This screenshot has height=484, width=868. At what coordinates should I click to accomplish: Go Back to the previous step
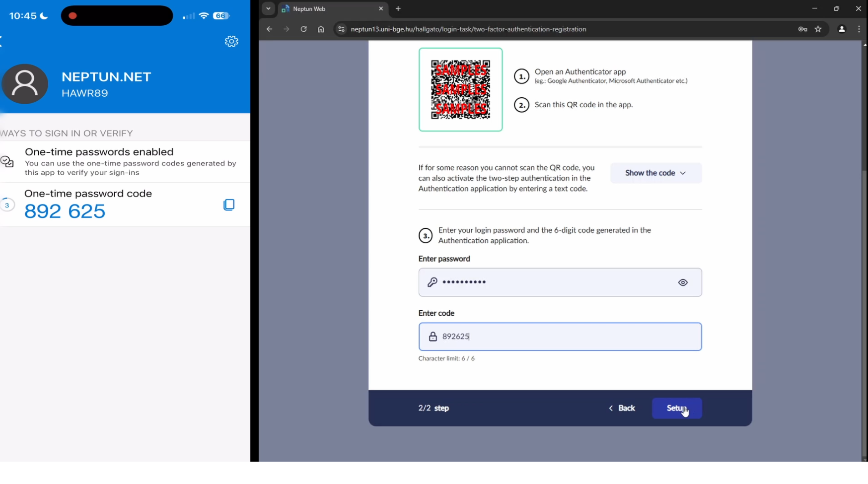coord(622,408)
